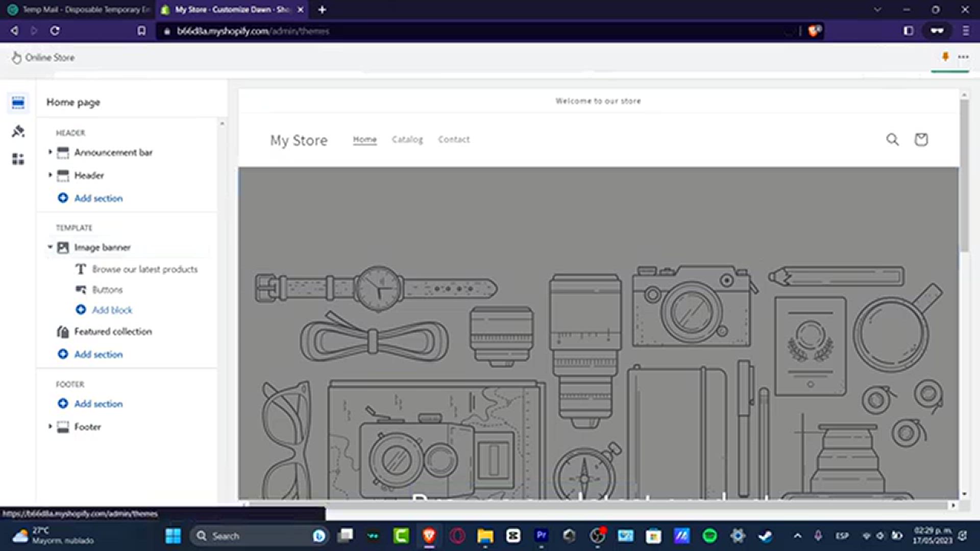The height and width of the screenshot is (551, 980).
Task: Click the browser address bar URL
Action: [x=253, y=31]
